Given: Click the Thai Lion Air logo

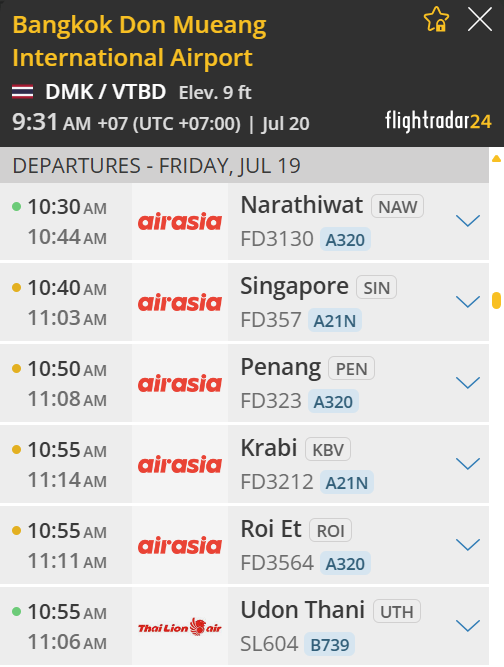Looking at the screenshot, I should [179, 627].
